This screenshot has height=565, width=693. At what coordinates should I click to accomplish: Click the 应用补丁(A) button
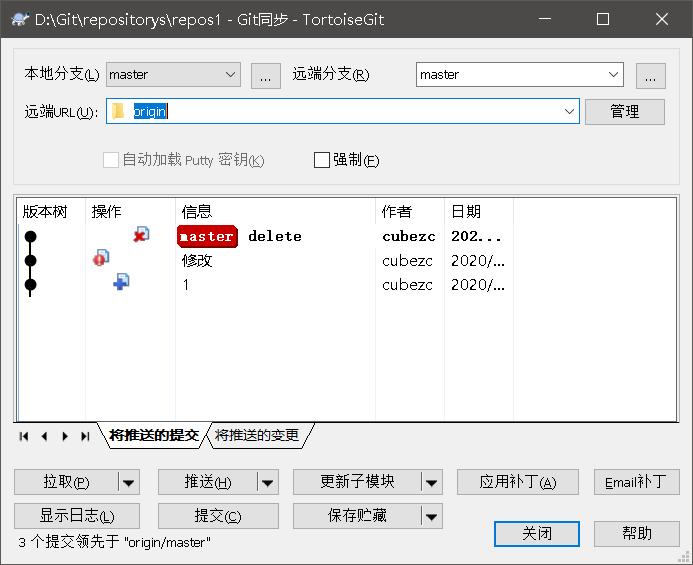click(518, 482)
